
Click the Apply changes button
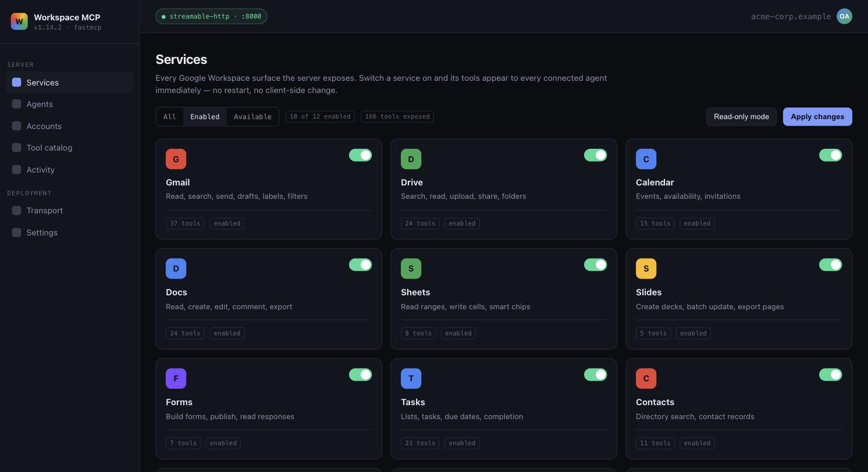click(817, 117)
